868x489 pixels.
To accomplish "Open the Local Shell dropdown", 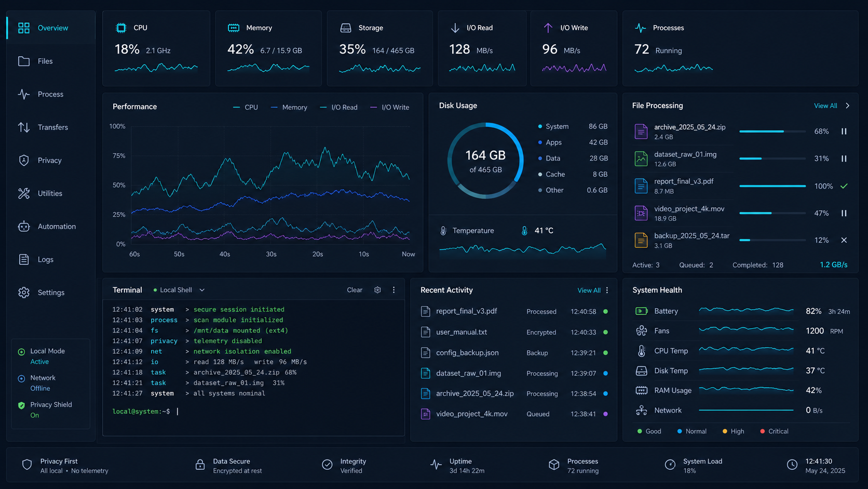I will point(179,290).
